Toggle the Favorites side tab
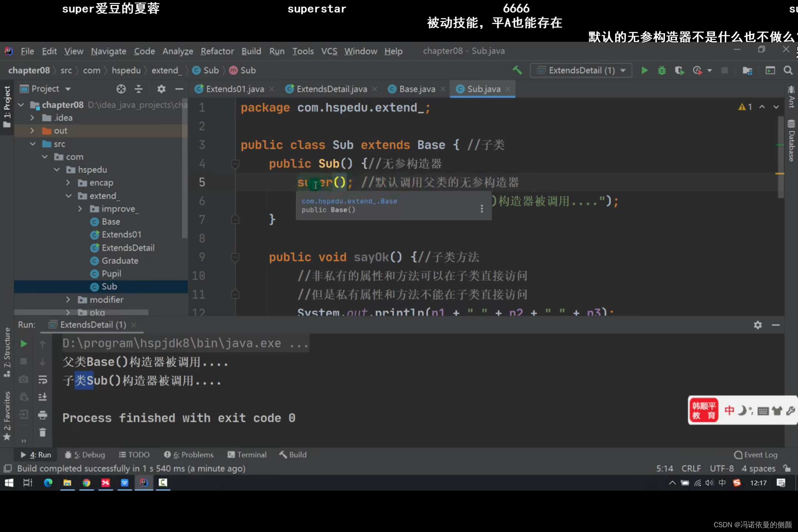 [x=7, y=416]
